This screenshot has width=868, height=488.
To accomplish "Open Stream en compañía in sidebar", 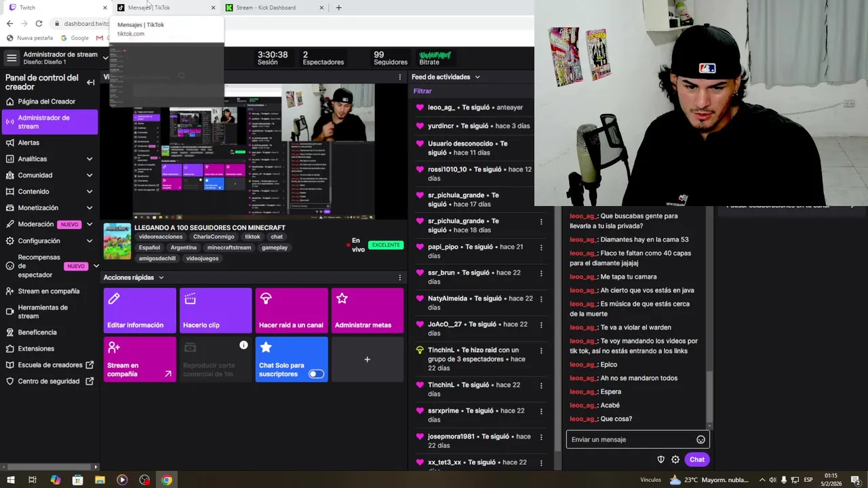I will click(x=49, y=291).
